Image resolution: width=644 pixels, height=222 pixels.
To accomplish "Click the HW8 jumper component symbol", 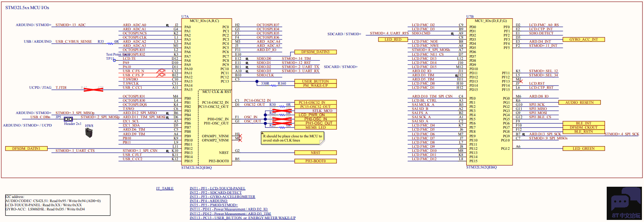I will pos(89,132).
